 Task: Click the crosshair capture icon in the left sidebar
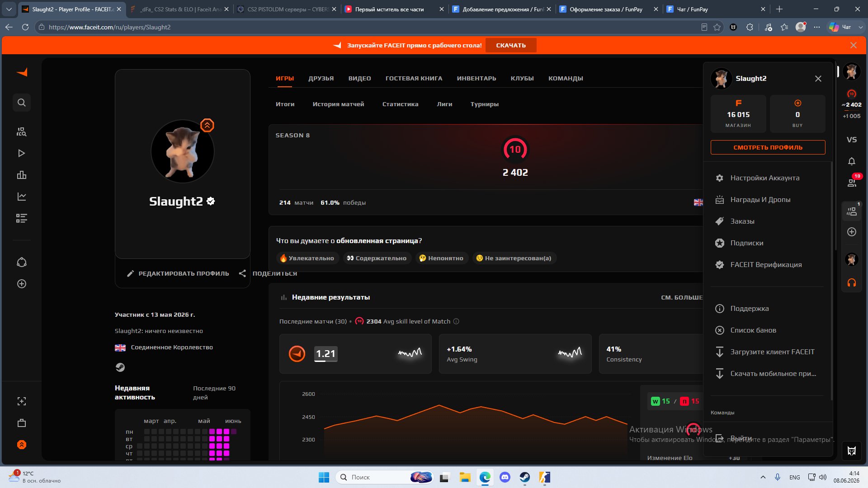22,401
